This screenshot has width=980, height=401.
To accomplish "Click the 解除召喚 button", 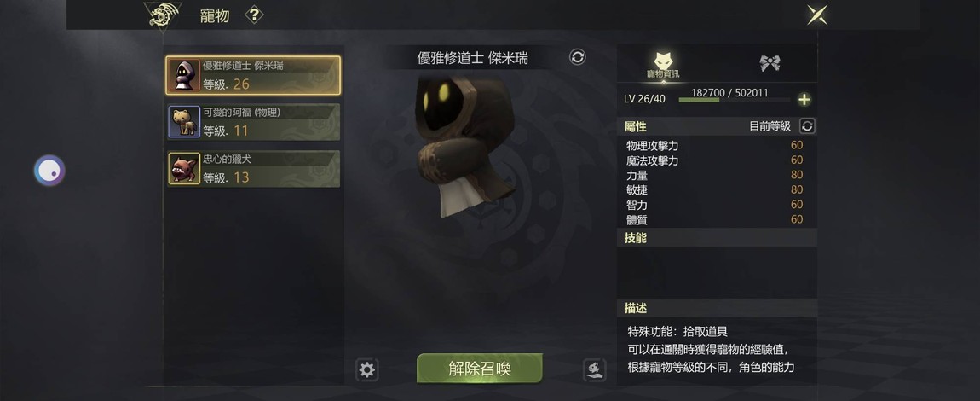I will pyautogui.click(x=480, y=369).
